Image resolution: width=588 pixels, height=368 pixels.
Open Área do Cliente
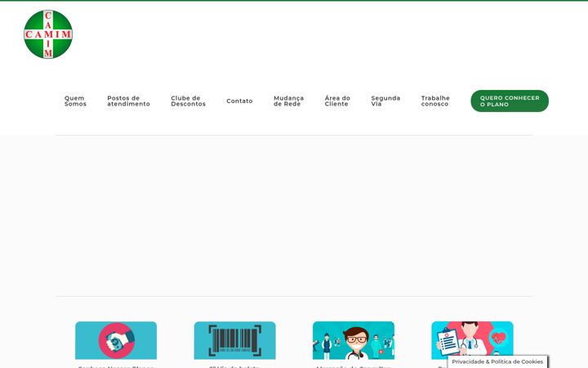point(337,101)
